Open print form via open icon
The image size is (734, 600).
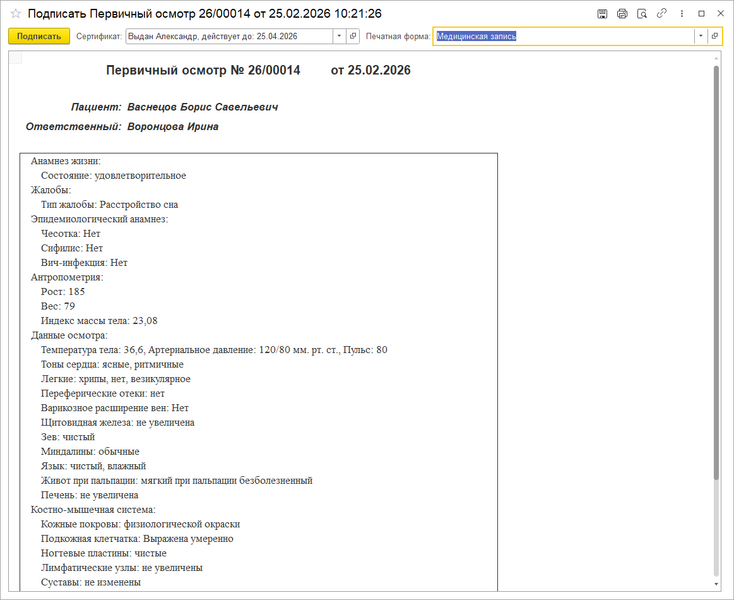[x=715, y=36]
